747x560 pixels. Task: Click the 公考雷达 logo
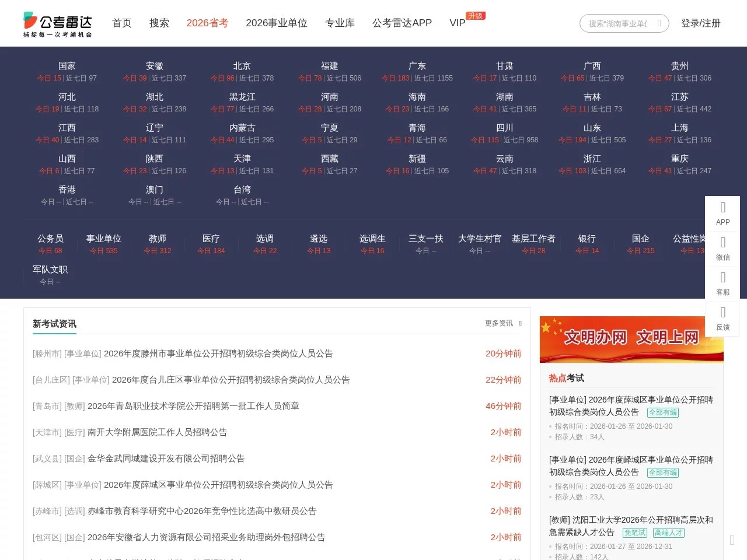58,24
